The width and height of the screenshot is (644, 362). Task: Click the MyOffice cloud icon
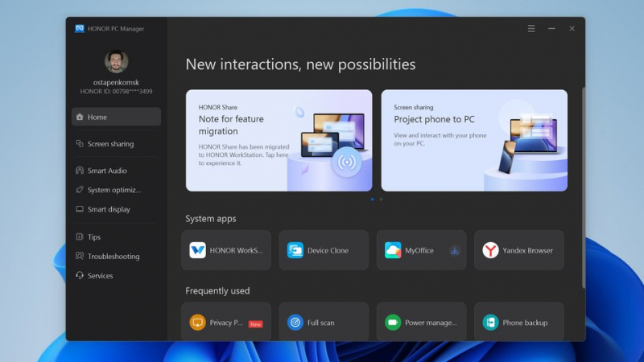pos(393,250)
